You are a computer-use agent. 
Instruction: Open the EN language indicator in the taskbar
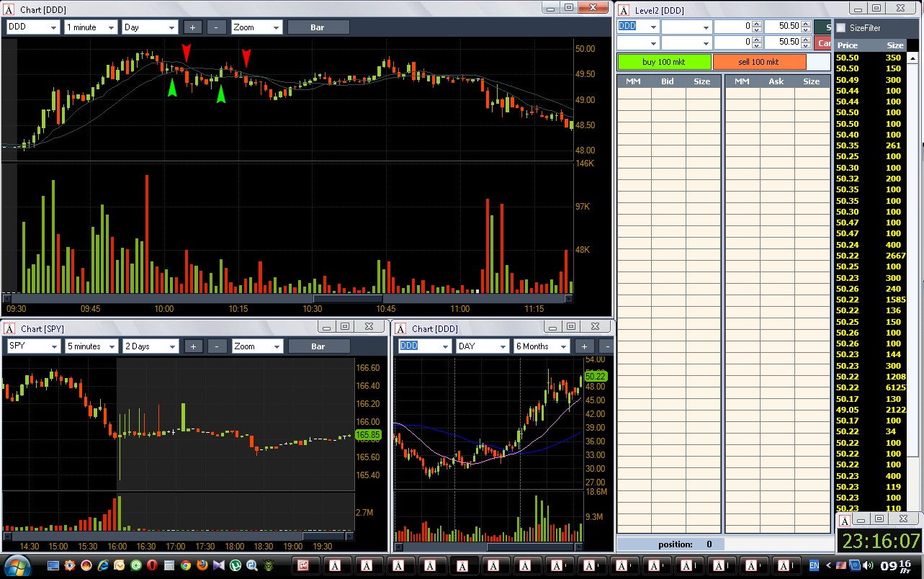tap(815, 565)
